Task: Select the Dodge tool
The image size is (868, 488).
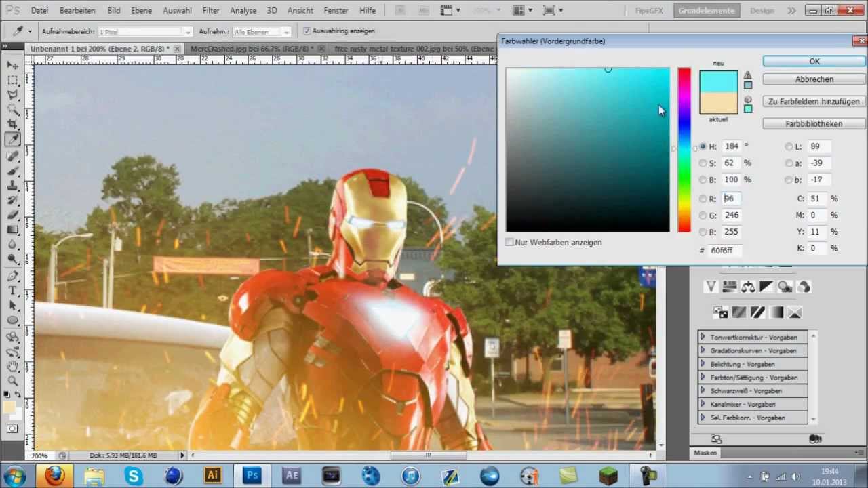Action: coord(12,260)
